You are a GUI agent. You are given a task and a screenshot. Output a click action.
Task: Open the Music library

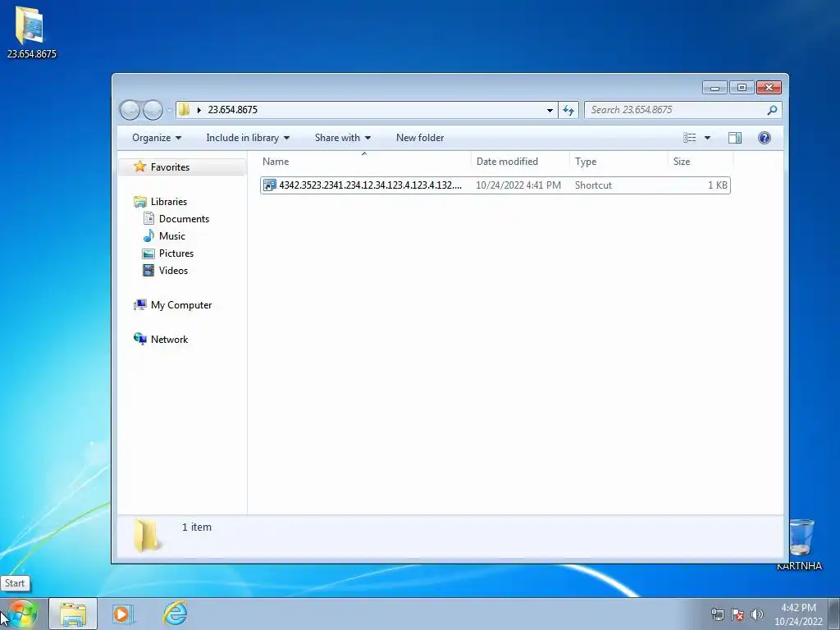[172, 235]
